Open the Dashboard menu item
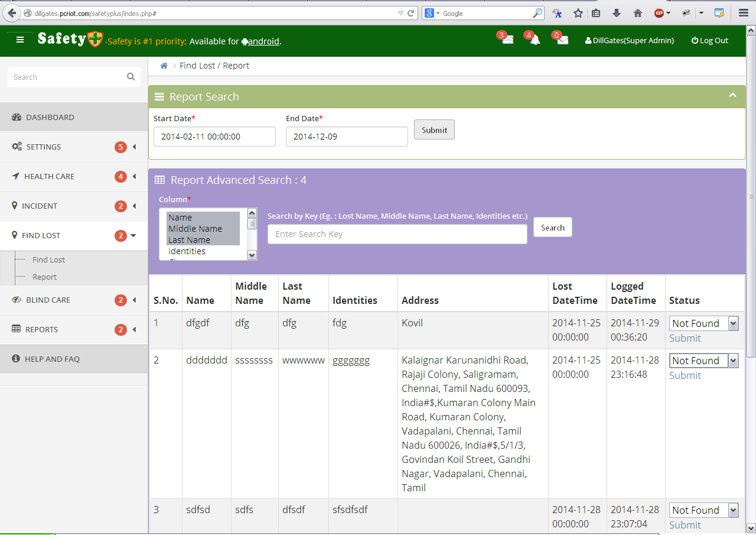Viewport: 756px width, 535px height. [x=74, y=117]
